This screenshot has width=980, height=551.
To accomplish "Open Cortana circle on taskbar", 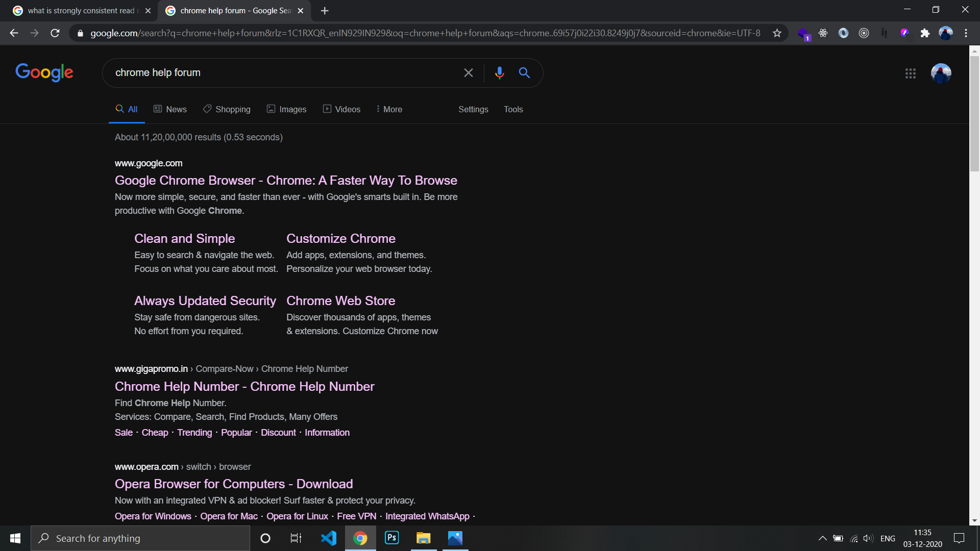I will [265, 538].
